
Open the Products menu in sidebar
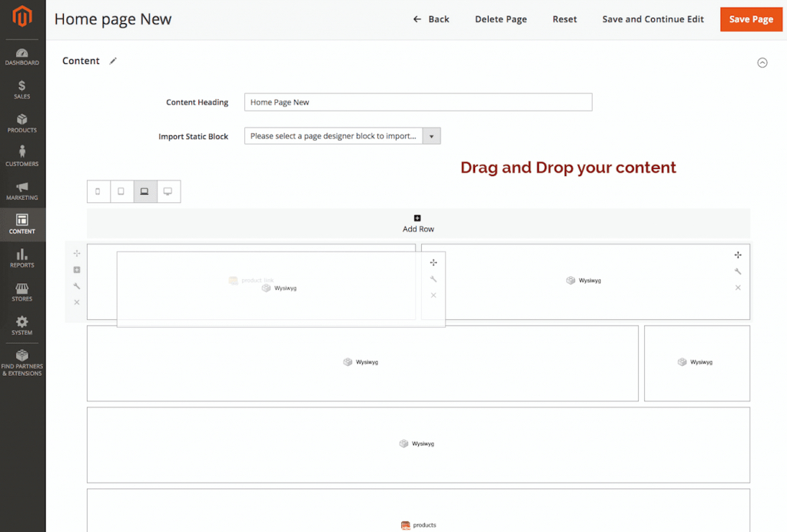click(x=22, y=124)
